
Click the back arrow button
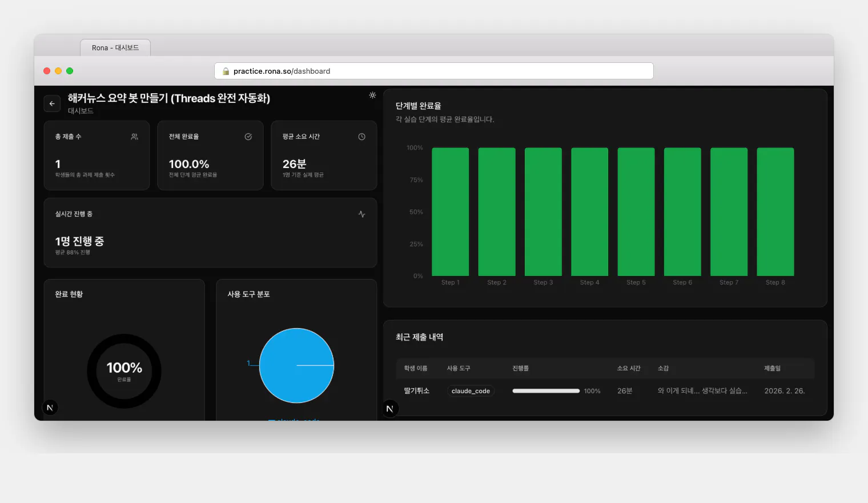(x=52, y=103)
